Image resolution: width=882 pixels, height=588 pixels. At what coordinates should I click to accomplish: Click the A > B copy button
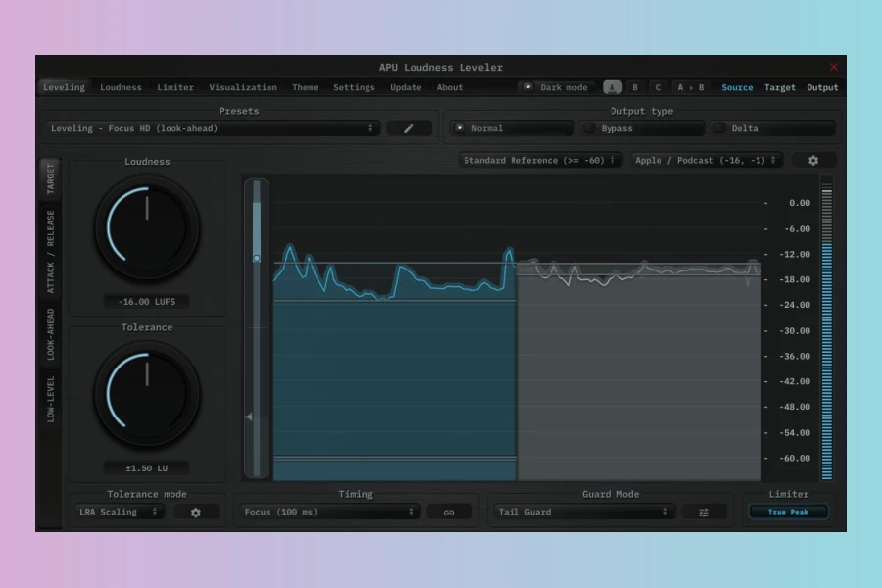[690, 87]
